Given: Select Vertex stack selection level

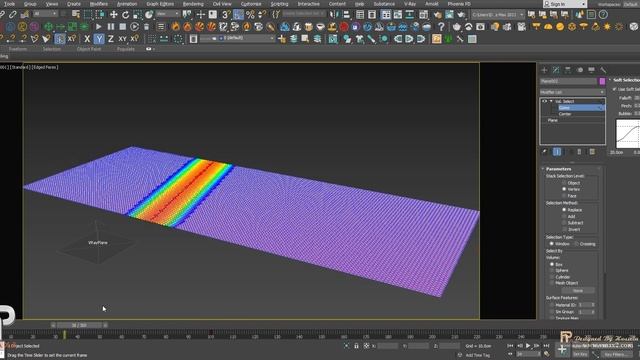Looking at the screenshot, I should [564, 189].
